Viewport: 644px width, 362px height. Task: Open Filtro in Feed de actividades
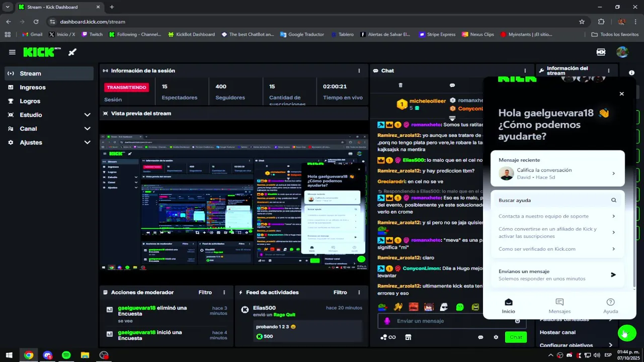coord(340,292)
